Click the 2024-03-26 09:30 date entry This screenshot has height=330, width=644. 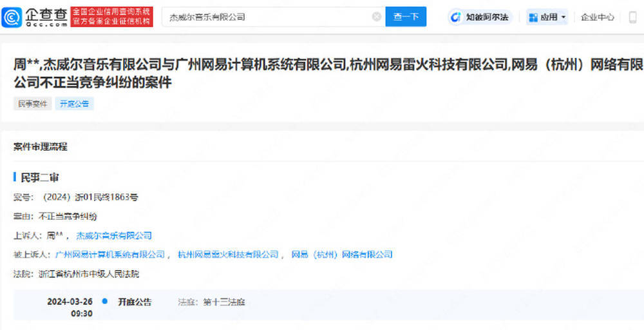click(70, 307)
